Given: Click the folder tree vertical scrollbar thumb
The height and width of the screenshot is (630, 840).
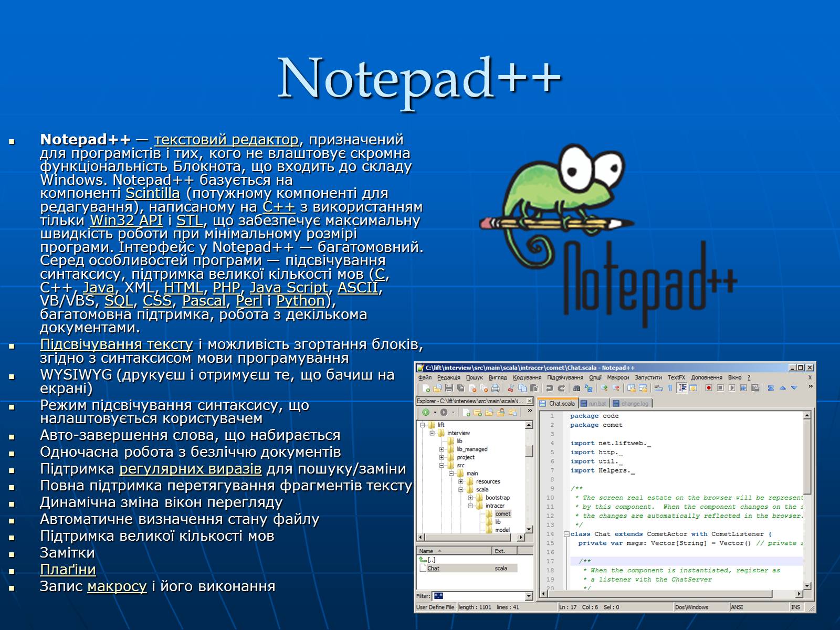Looking at the screenshot, I should (529, 451).
